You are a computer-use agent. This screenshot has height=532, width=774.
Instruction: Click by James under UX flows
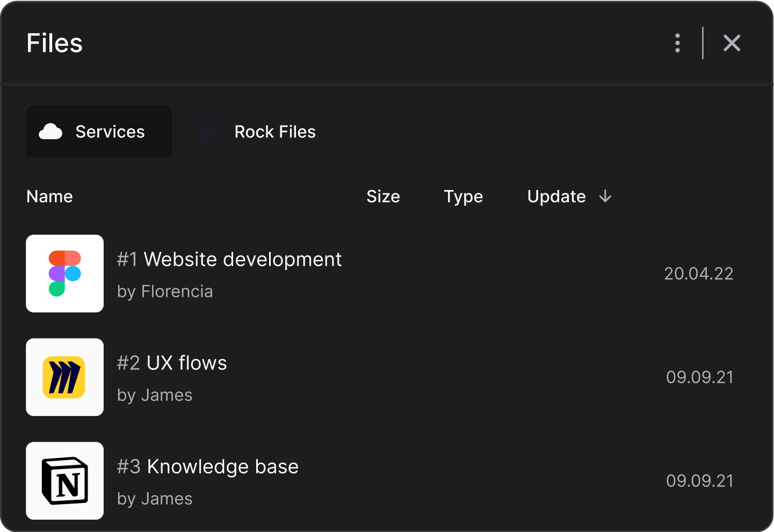tap(155, 395)
